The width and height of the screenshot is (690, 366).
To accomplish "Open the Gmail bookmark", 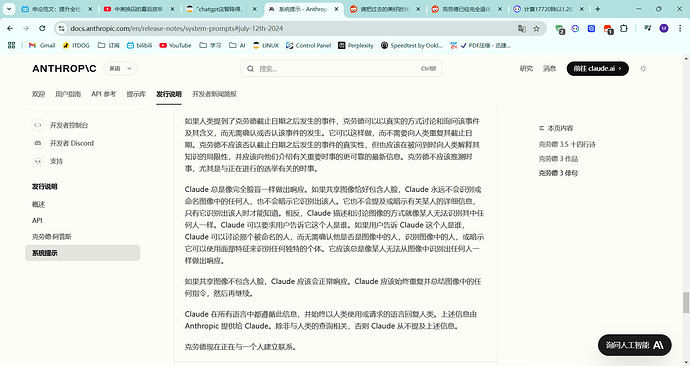I will tap(42, 45).
